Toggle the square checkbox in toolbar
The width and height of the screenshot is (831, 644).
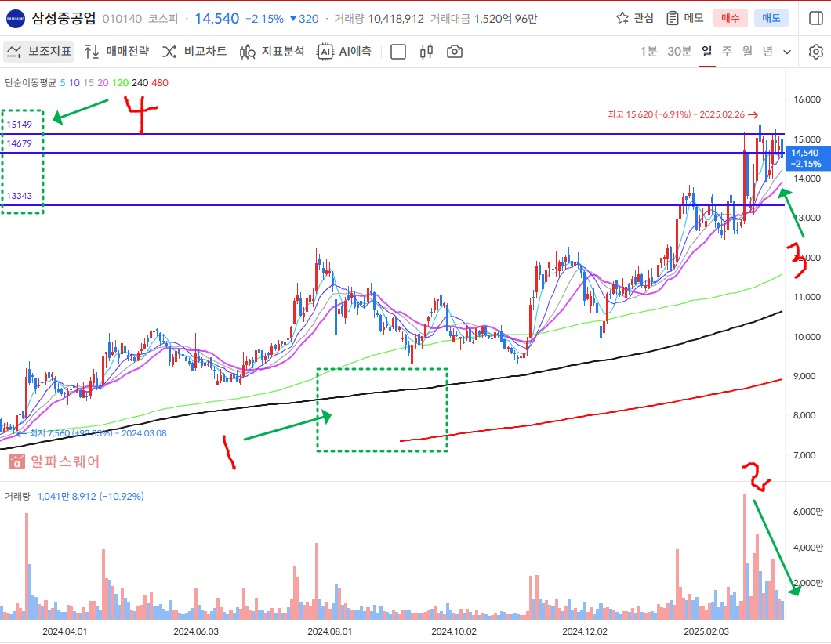[x=398, y=52]
